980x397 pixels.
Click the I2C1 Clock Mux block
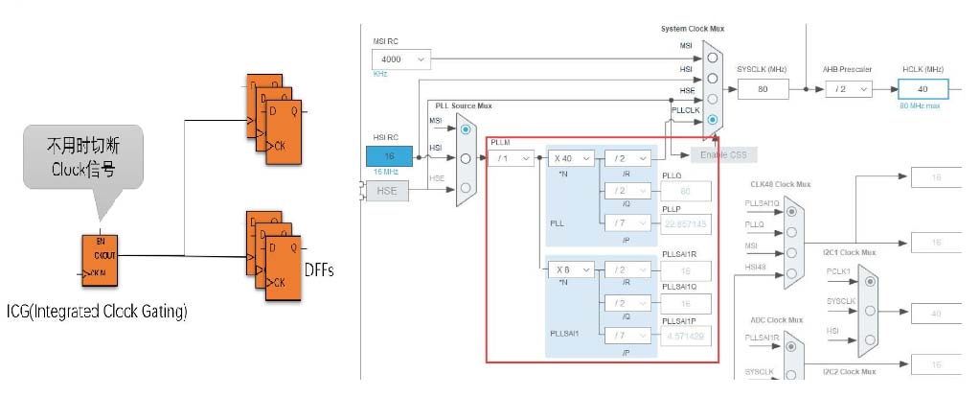pos(868,310)
